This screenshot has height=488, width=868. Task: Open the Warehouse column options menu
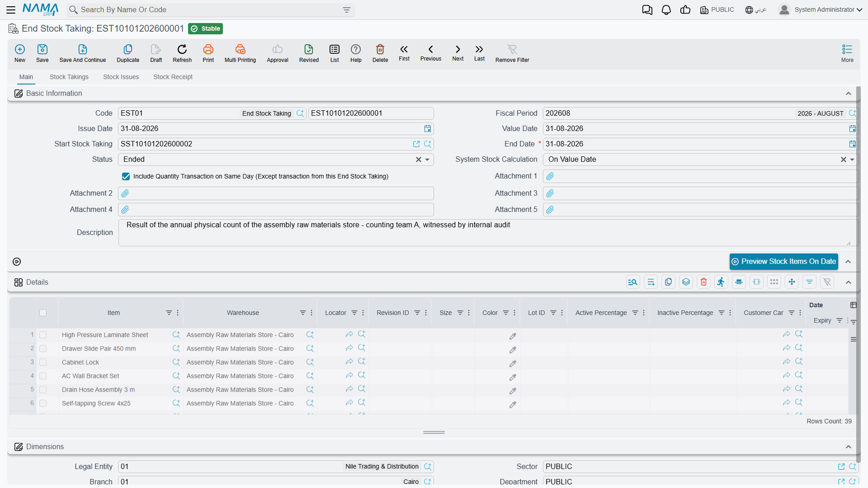point(311,313)
